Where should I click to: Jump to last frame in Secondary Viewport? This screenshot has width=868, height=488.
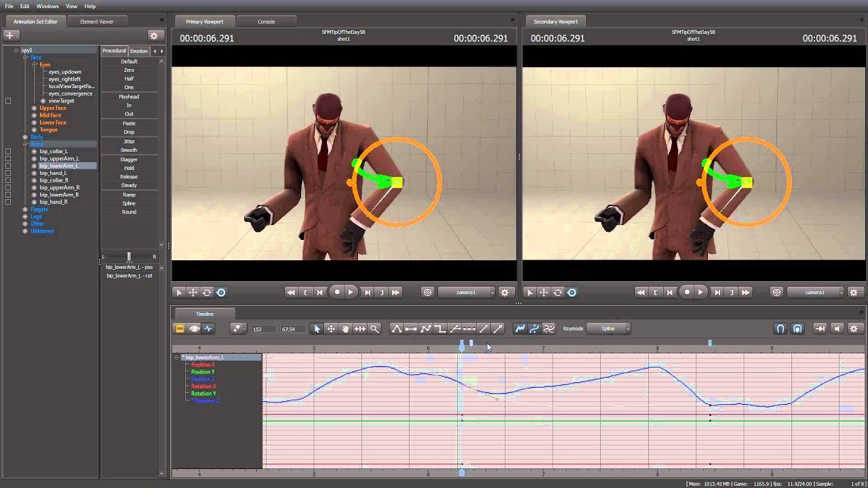pyautogui.click(x=746, y=293)
